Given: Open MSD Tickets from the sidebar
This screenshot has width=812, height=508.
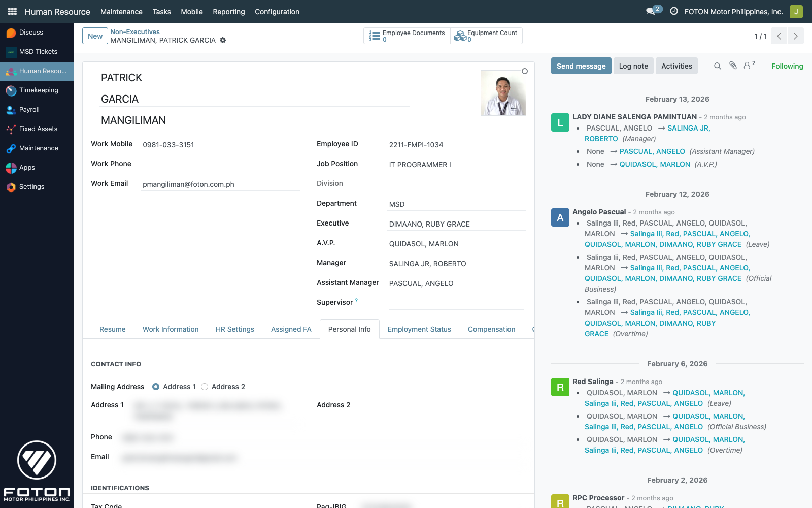Looking at the screenshot, I should click(37, 51).
